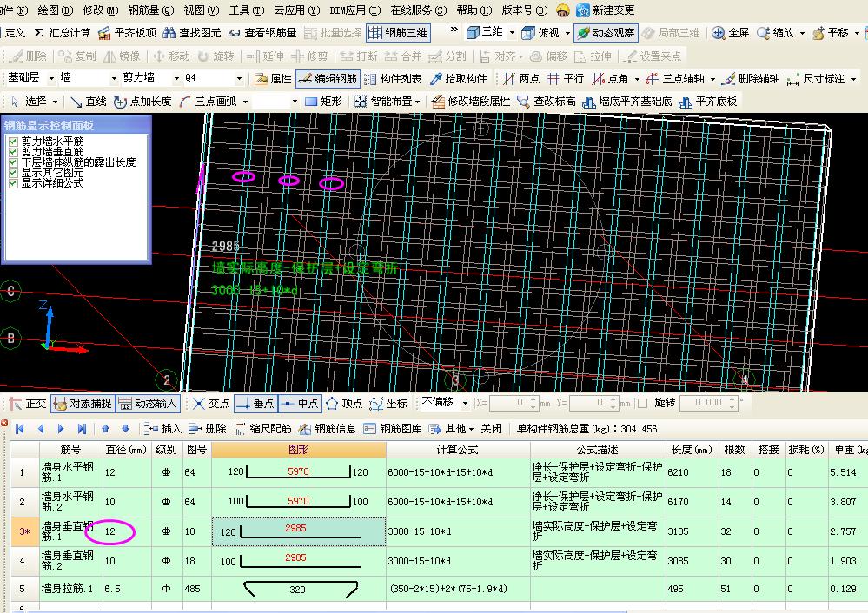Toggle 对象捕捉 object snap
868x613 pixels.
[83, 404]
